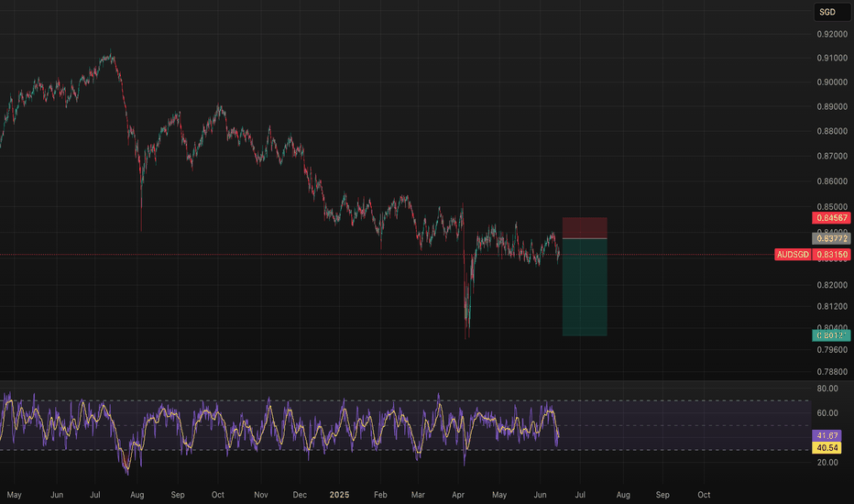Image resolution: width=854 pixels, height=504 pixels.
Task: Select the red stop-loss zone of short position
Action: (585, 228)
